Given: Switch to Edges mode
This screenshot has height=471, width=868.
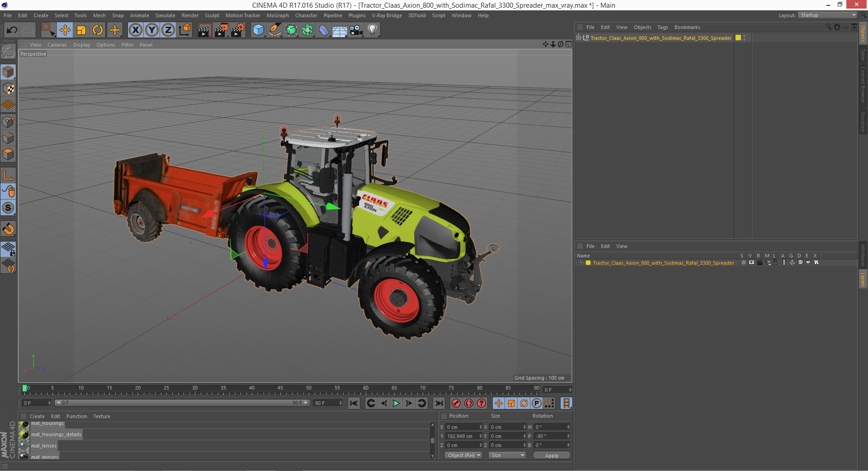Looking at the screenshot, I should tap(8, 138).
